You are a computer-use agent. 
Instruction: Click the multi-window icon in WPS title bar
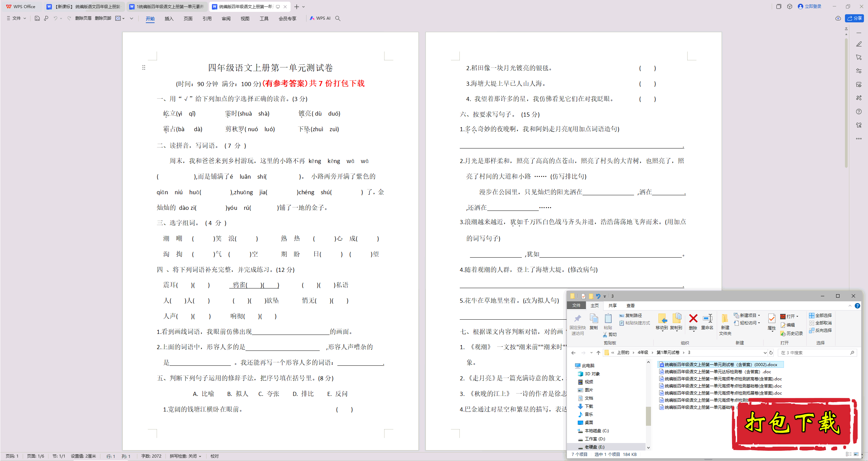pos(779,6)
